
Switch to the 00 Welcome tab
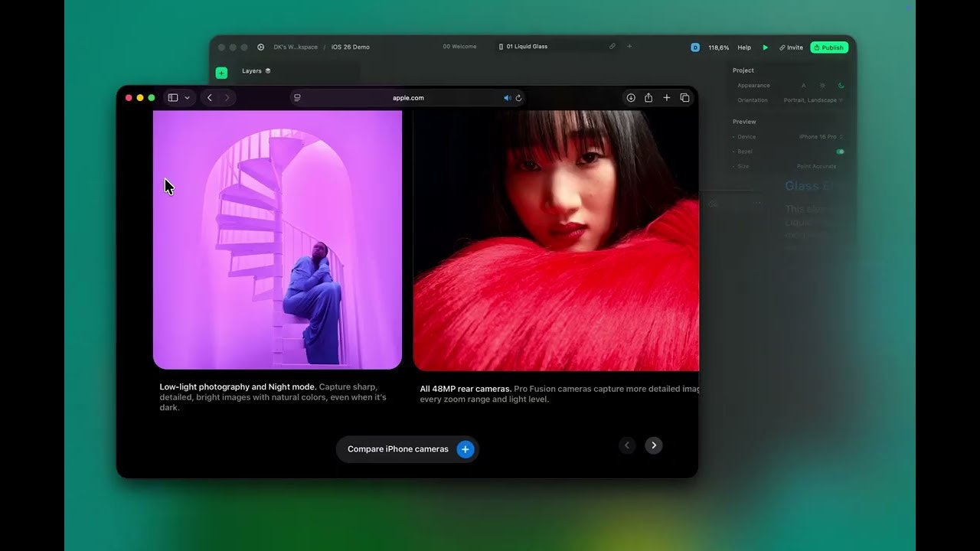click(459, 47)
